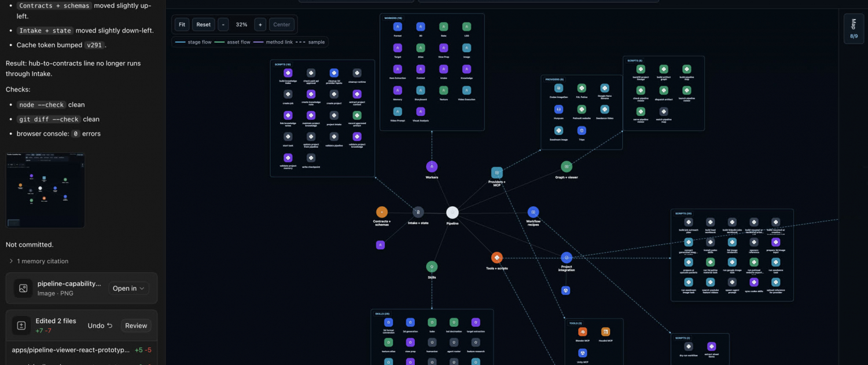This screenshot has height=365, width=868.
Task: Click the 'Not committed.' status text
Action: [x=30, y=244]
